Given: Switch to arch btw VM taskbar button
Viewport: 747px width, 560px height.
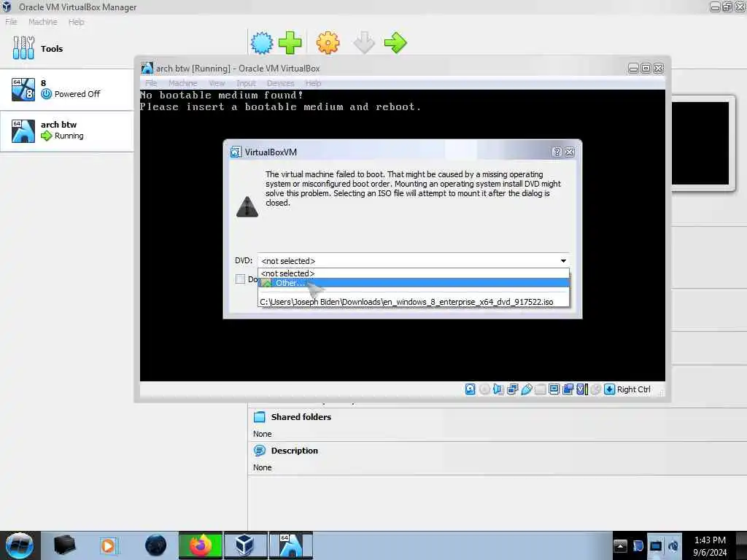Looking at the screenshot, I should pos(290,545).
